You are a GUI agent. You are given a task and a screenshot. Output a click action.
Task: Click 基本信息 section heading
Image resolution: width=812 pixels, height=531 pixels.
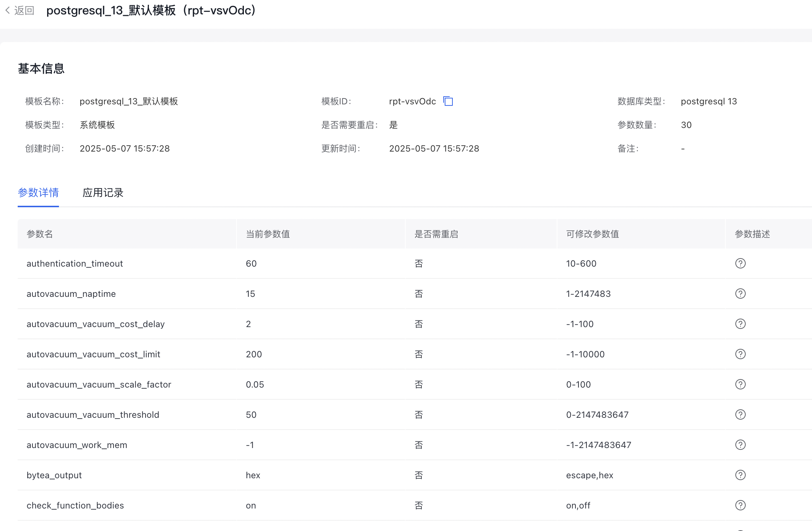point(41,69)
